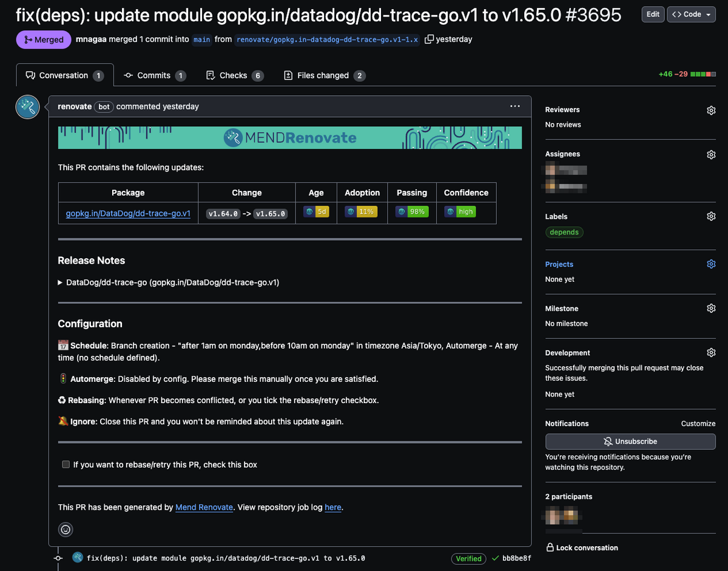Tick the rebase/retry PR checkbox

tap(66, 464)
